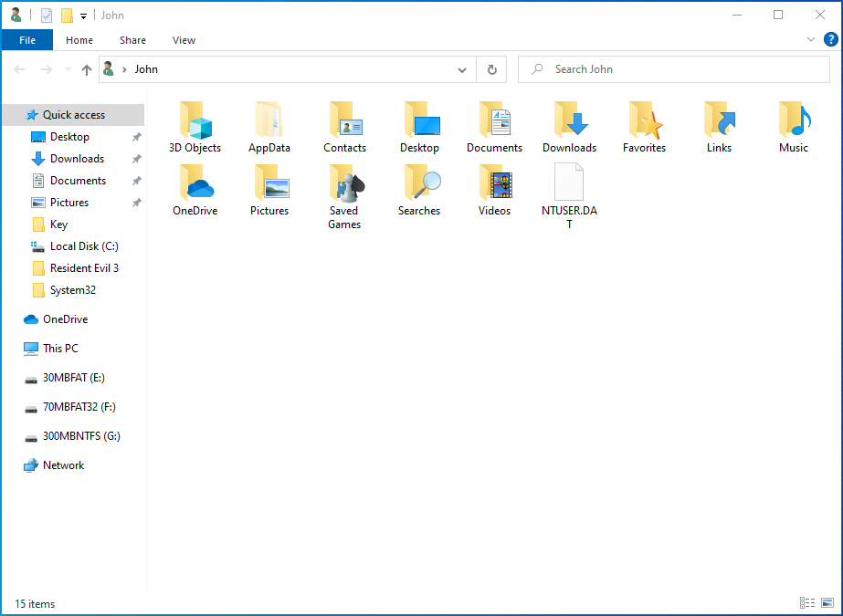The width and height of the screenshot is (843, 616).
Task: Select the Key folder in navigation pane
Action: (x=58, y=224)
